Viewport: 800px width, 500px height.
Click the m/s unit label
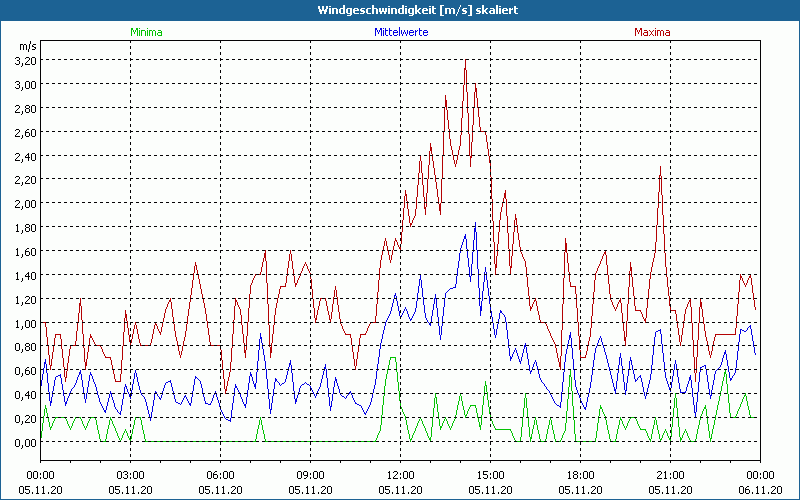pos(28,46)
